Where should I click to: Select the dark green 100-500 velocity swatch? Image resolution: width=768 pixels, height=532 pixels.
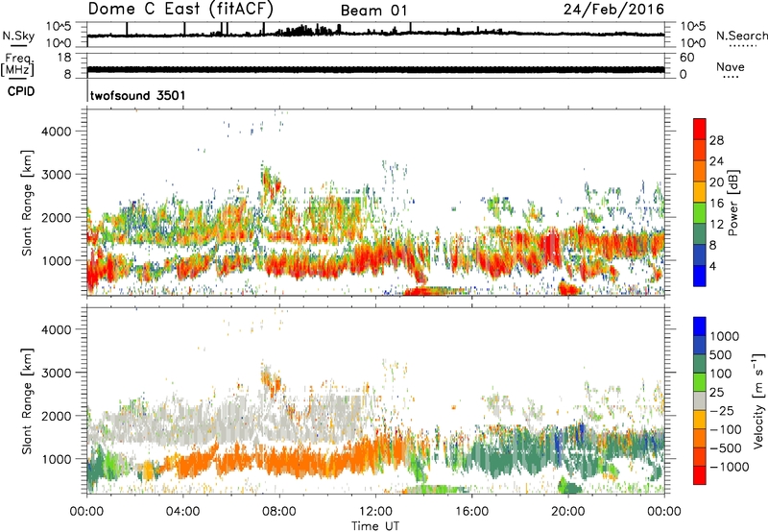(700, 364)
